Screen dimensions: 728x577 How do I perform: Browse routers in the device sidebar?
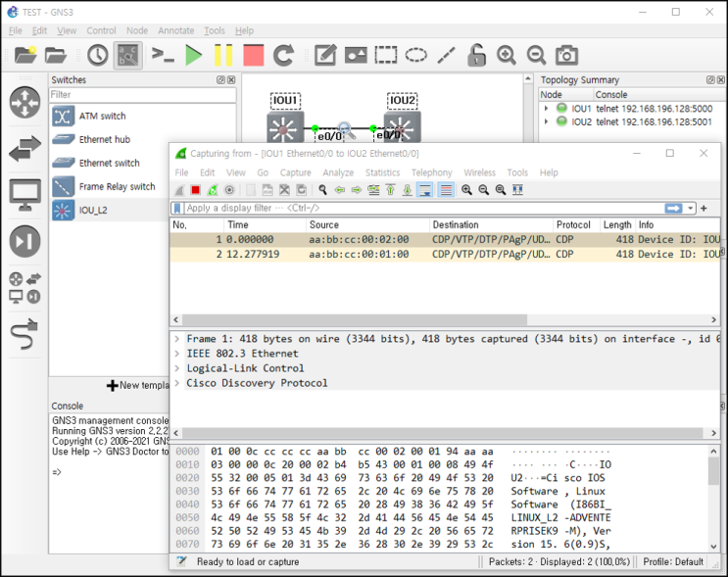pyautogui.click(x=25, y=102)
